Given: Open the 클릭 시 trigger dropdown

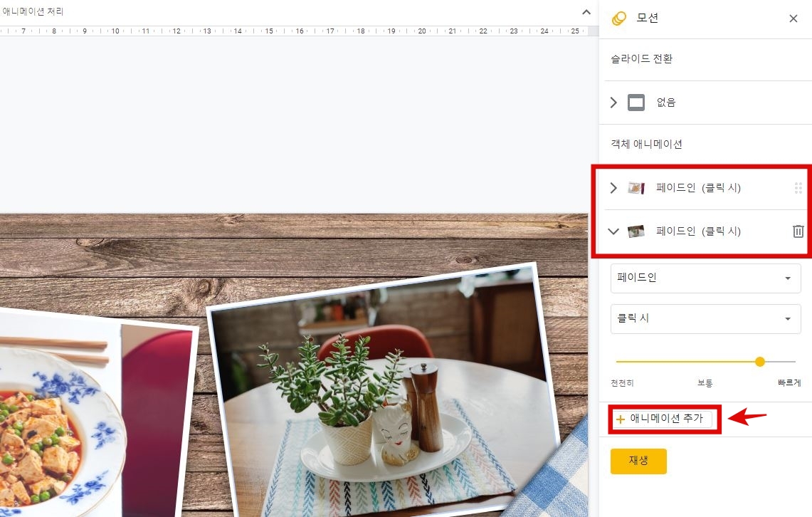Looking at the screenshot, I should 705,318.
